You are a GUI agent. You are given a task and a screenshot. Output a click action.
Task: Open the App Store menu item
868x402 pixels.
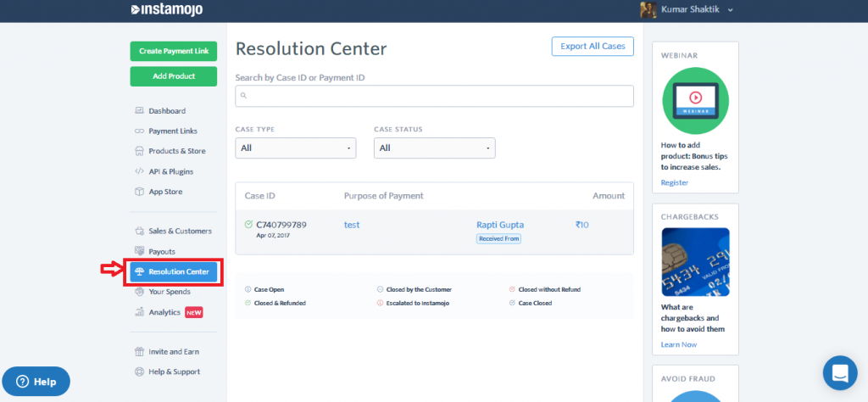pyautogui.click(x=165, y=192)
